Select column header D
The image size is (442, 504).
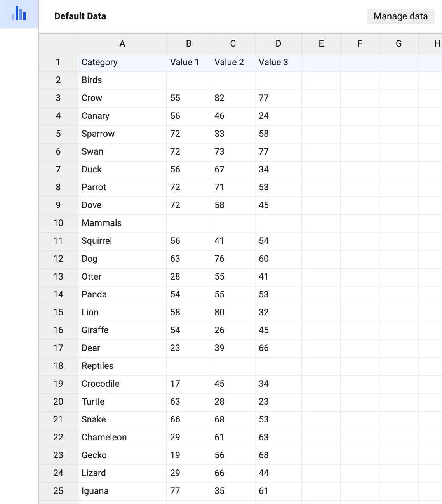(278, 43)
